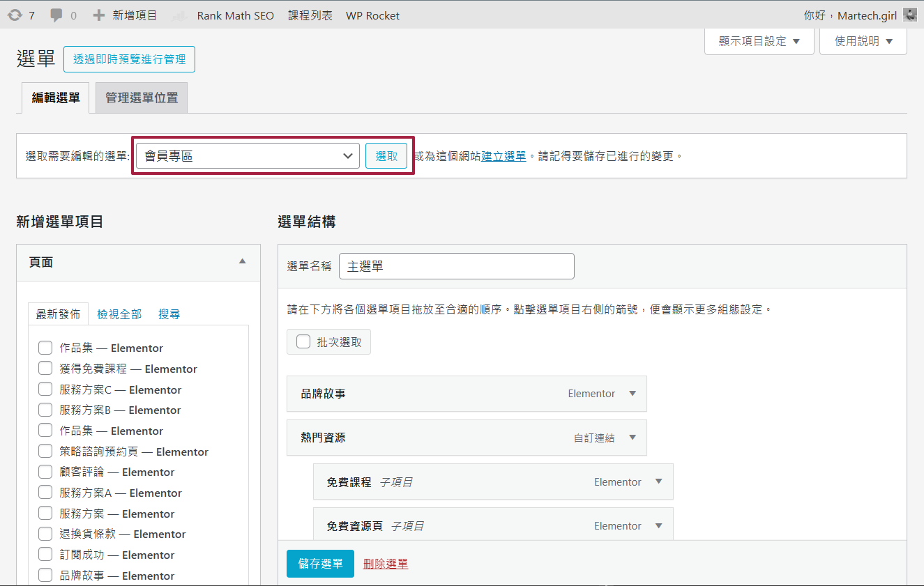
Task: Click the Martech.girl user avatar
Action: pos(909,15)
